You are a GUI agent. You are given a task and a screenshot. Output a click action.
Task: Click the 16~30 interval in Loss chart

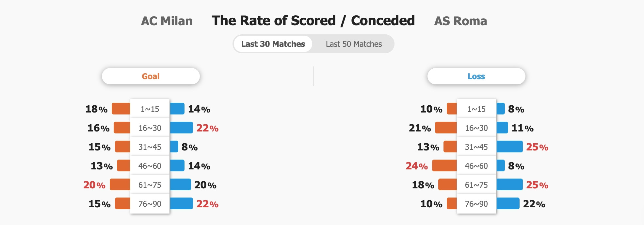click(x=476, y=128)
